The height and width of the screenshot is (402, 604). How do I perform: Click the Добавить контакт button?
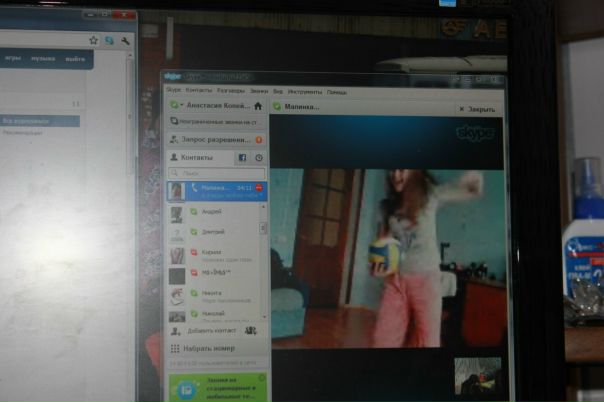click(x=208, y=330)
